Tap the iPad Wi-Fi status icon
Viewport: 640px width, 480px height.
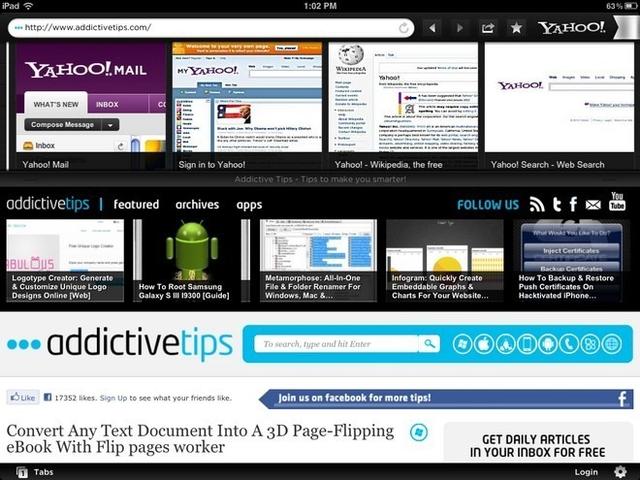click(28, 6)
